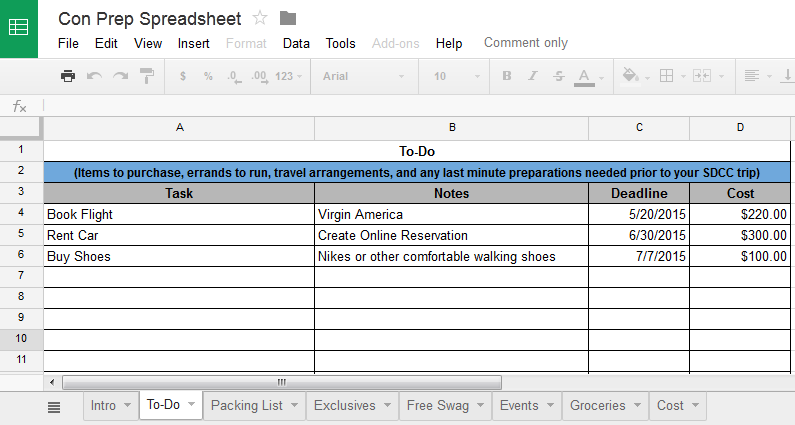Toggle strikethrough formatting button
The height and width of the screenshot is (425, 795).
tap(559, 76)
